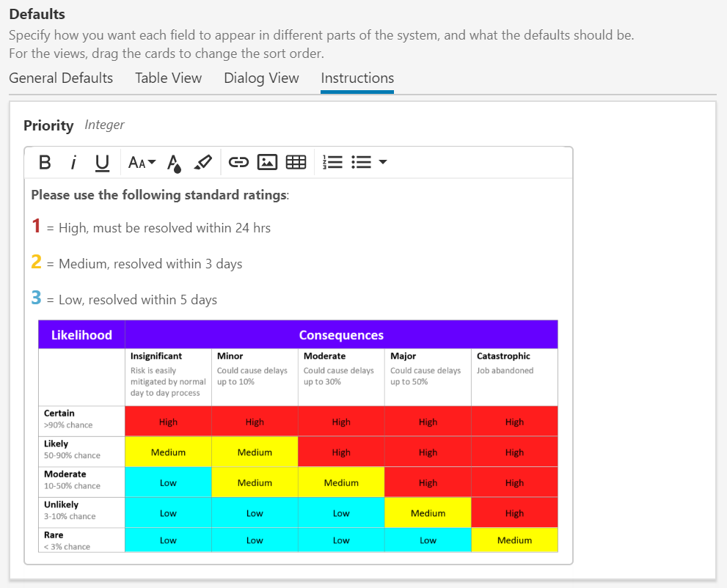Toggle italic text formatting
Screen dimensions: 727x588
[73, 162]
